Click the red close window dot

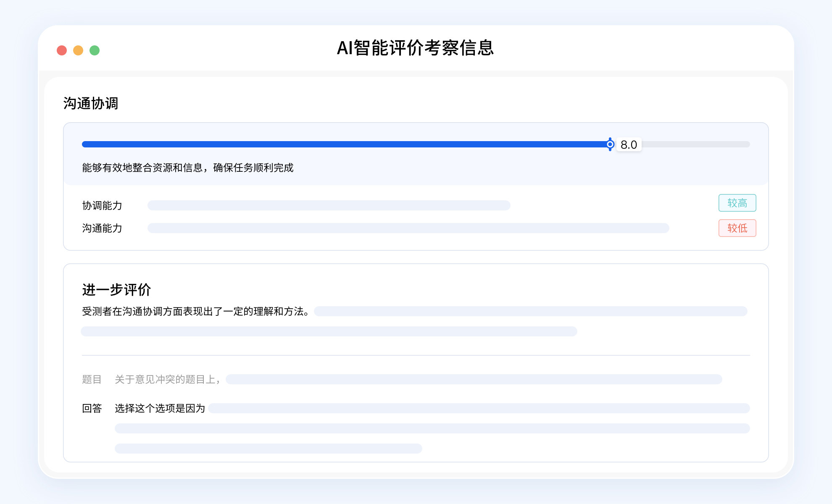coord(62,50)
